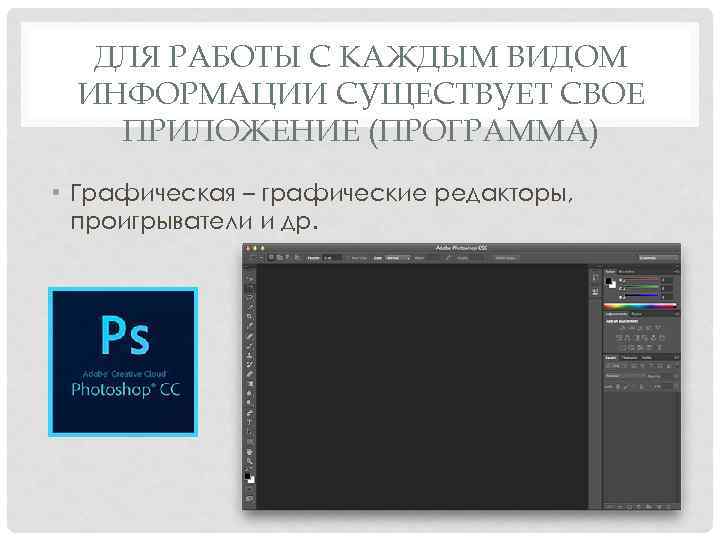Select the Eraser tool

(251, 374)
